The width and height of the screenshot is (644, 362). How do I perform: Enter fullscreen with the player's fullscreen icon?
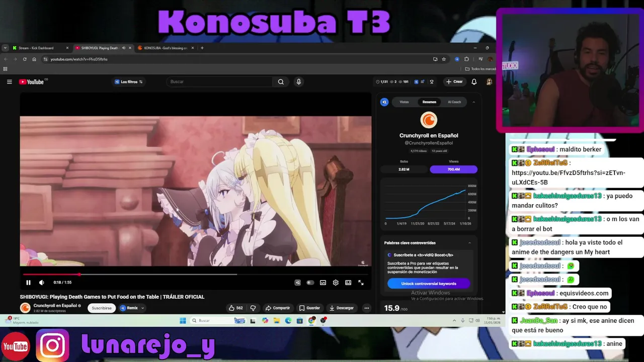[x=361, y=283]
